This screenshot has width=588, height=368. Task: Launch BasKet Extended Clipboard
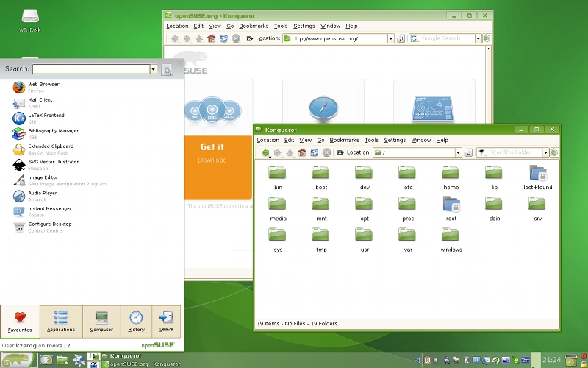click(x=43, y=149)
